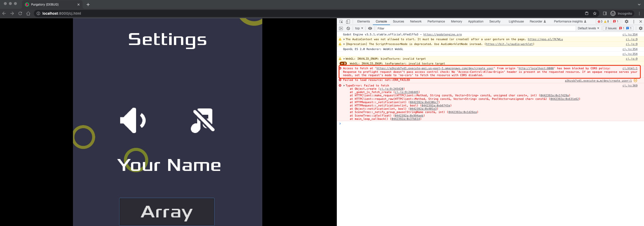Open DevTools main settings gear
The height and width of the screenshot is (226, 644).
(x=626, y=21)
